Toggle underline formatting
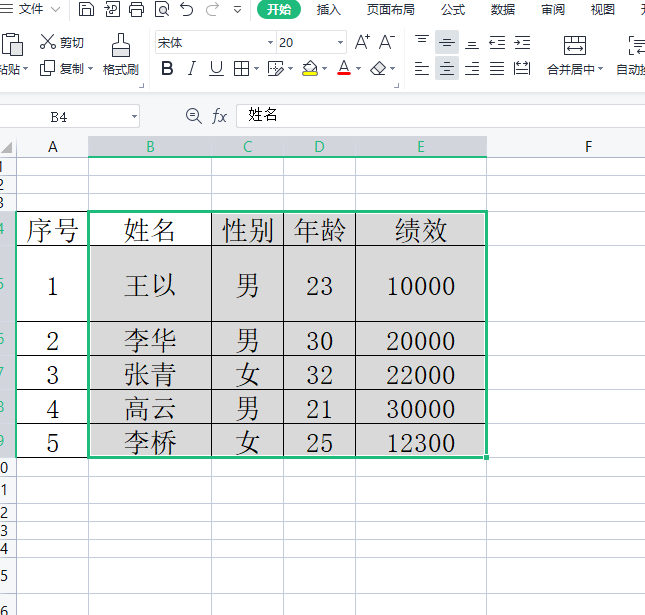 tap(216, 69)
